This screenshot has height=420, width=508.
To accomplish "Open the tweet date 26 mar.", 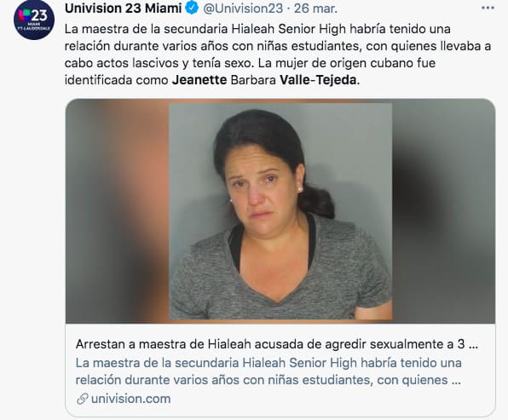I will [315, 9].
